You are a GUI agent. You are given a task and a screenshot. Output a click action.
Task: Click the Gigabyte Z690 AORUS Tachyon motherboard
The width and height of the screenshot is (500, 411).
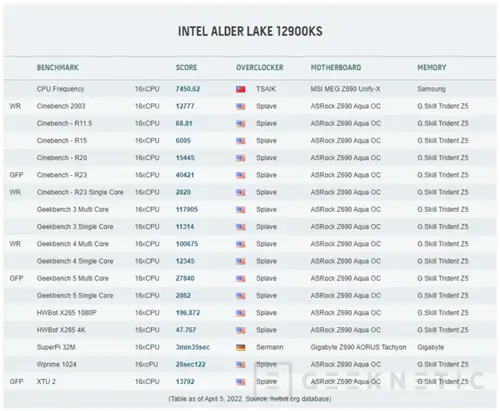(x=358, y=347)
